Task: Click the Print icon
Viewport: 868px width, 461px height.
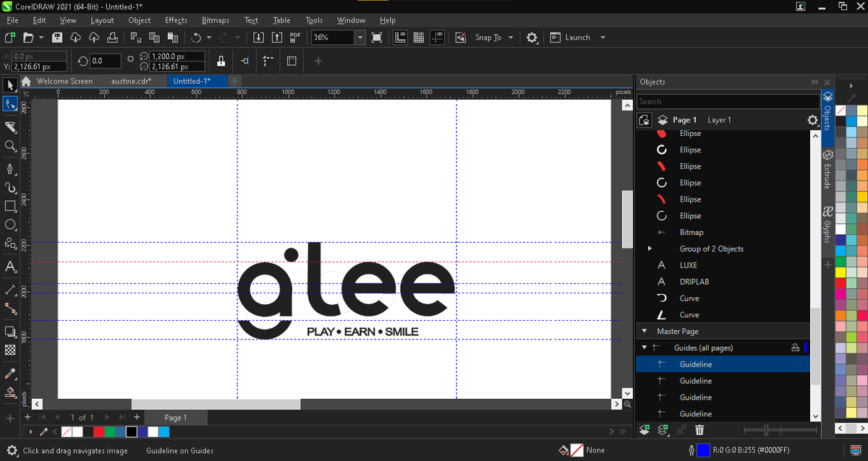Action: tap(112, 38)
